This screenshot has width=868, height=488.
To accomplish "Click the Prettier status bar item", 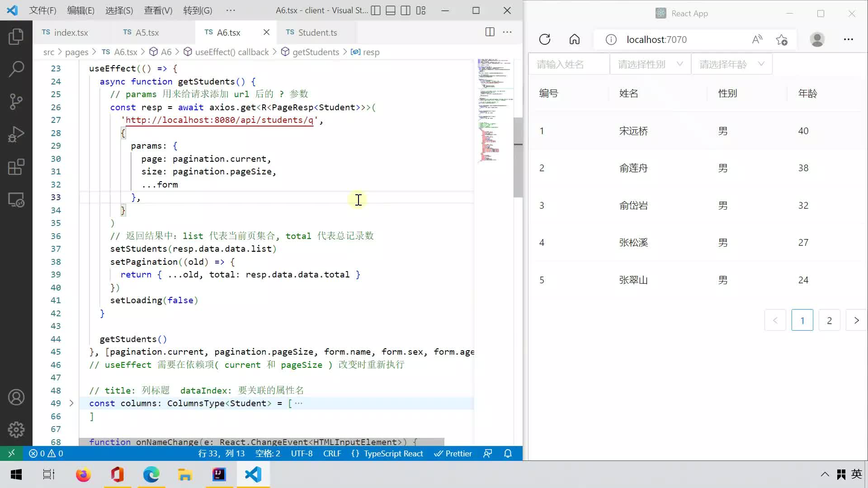I will click(x=453, y=453).
